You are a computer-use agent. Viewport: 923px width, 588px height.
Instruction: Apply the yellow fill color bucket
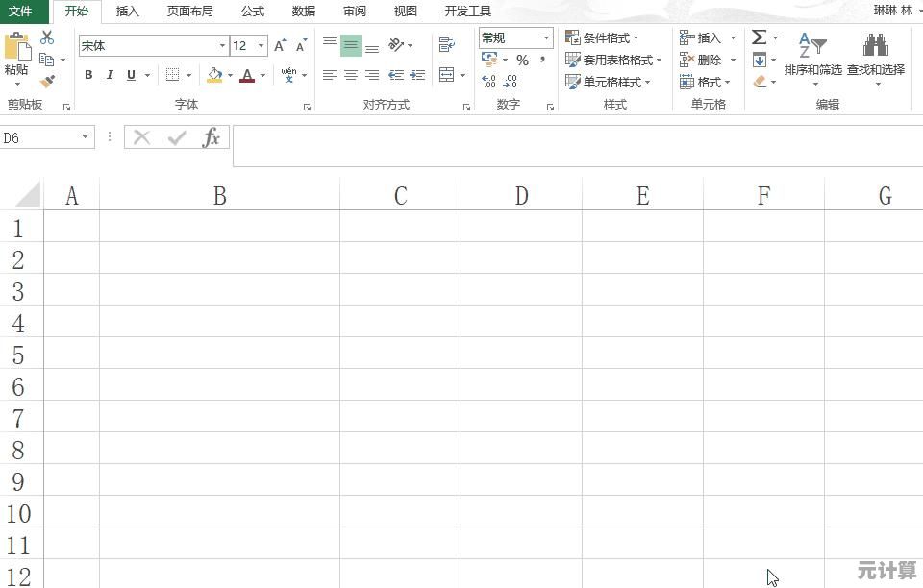point(213,75)
